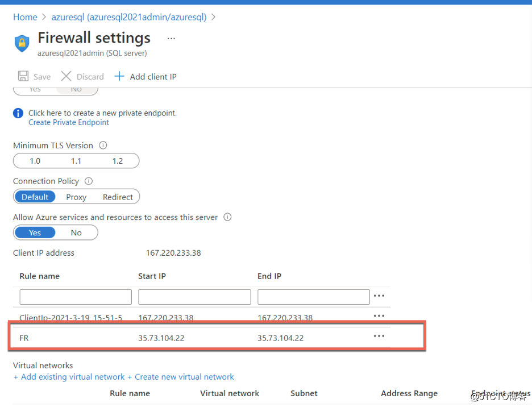532x407 pixels.
Task: Select Proxy connection policy
Action: click(76, 197)
